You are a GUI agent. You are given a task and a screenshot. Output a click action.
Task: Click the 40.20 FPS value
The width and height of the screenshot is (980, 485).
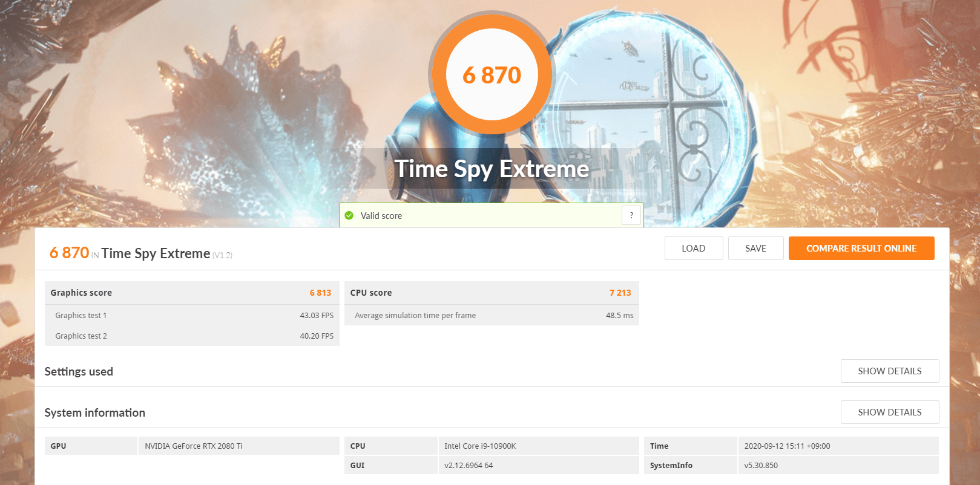(317, 336)
